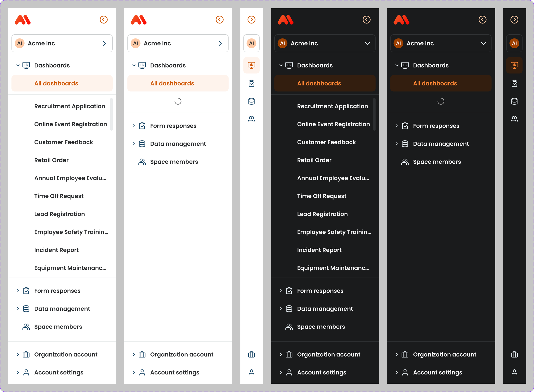Click space members icon in dark collapsed sidebar
This screenshot has width=534, height=392.
point(514,119)
